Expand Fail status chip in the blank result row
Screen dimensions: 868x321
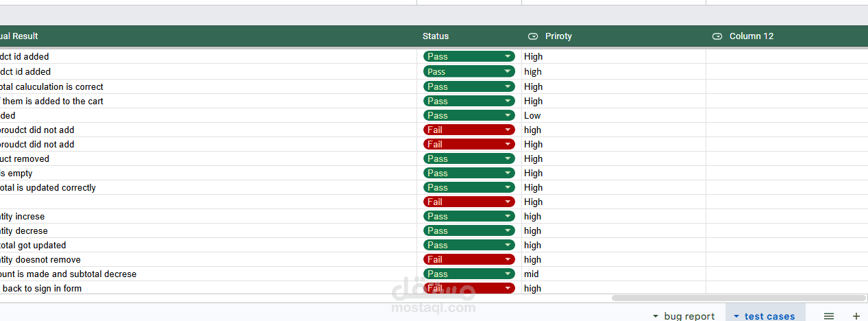click(x=508, y=202)
